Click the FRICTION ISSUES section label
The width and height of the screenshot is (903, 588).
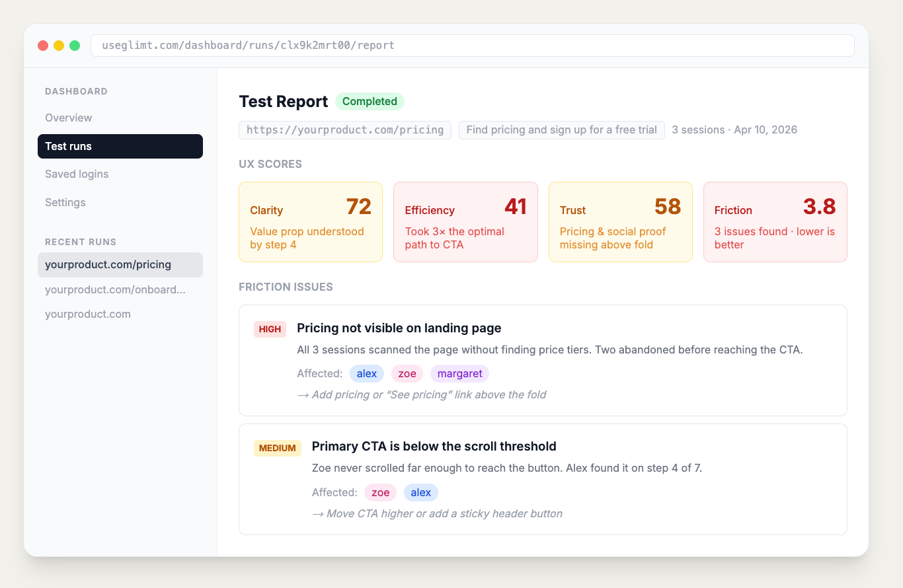[286, 287]
